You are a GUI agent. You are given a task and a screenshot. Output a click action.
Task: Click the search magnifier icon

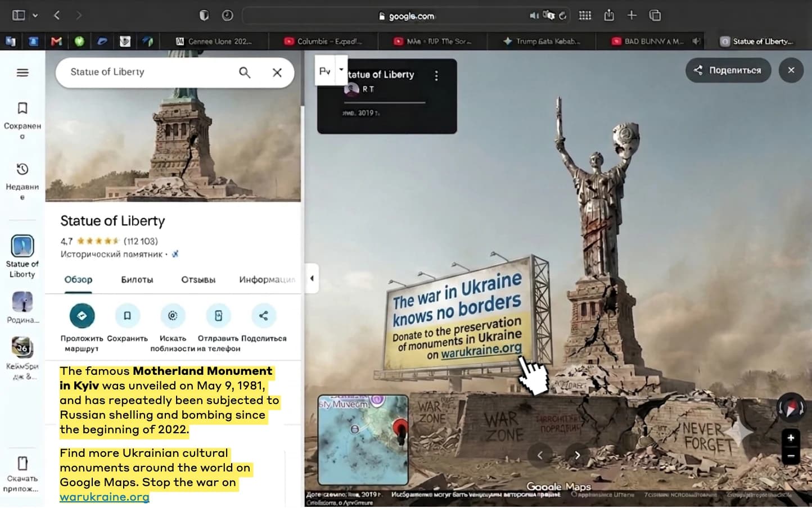coord(245,72)
